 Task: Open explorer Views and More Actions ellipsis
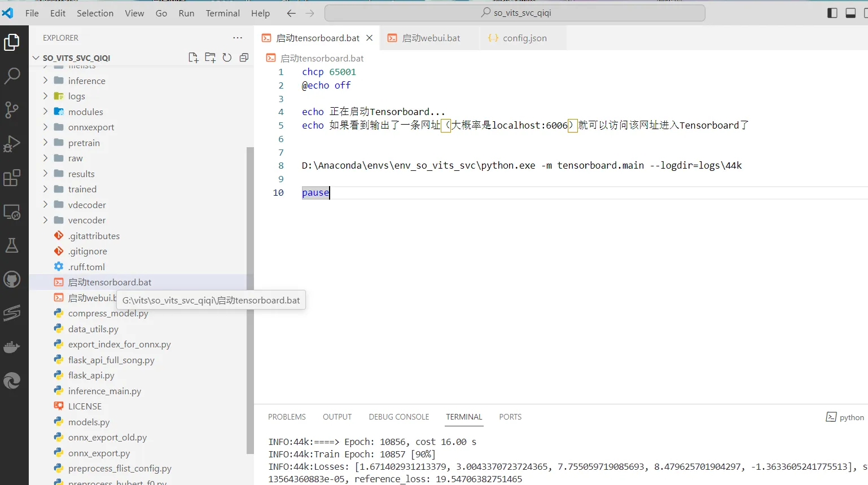[x=238, y=38]
